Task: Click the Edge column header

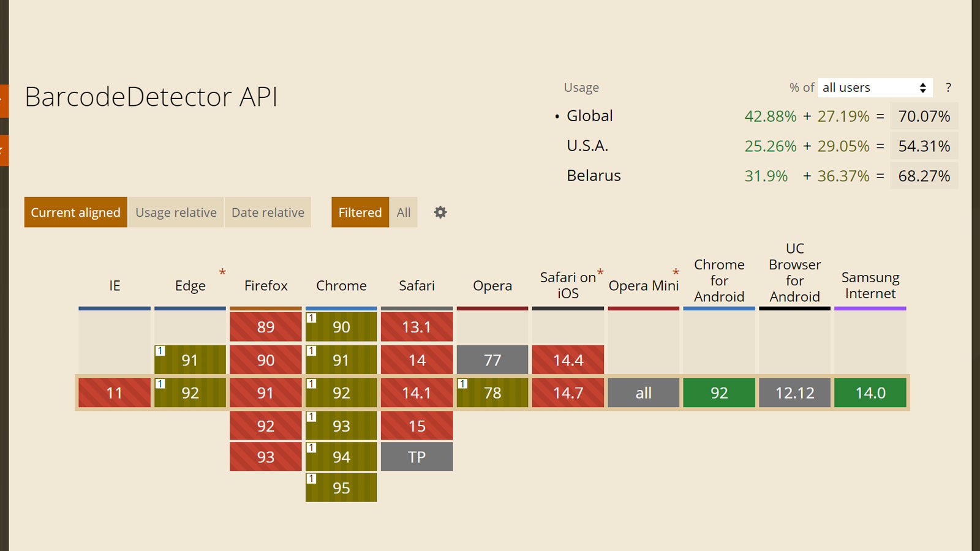Action: click(190, 285)
